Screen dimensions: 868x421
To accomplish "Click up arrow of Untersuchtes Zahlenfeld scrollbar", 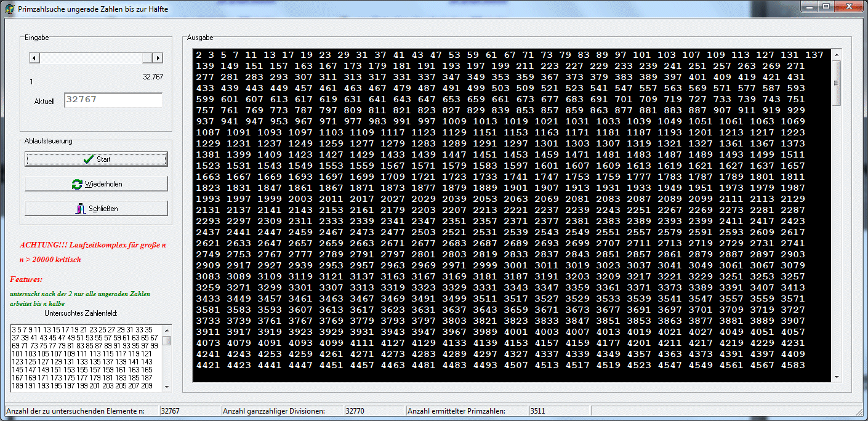I will click(167, 329).
